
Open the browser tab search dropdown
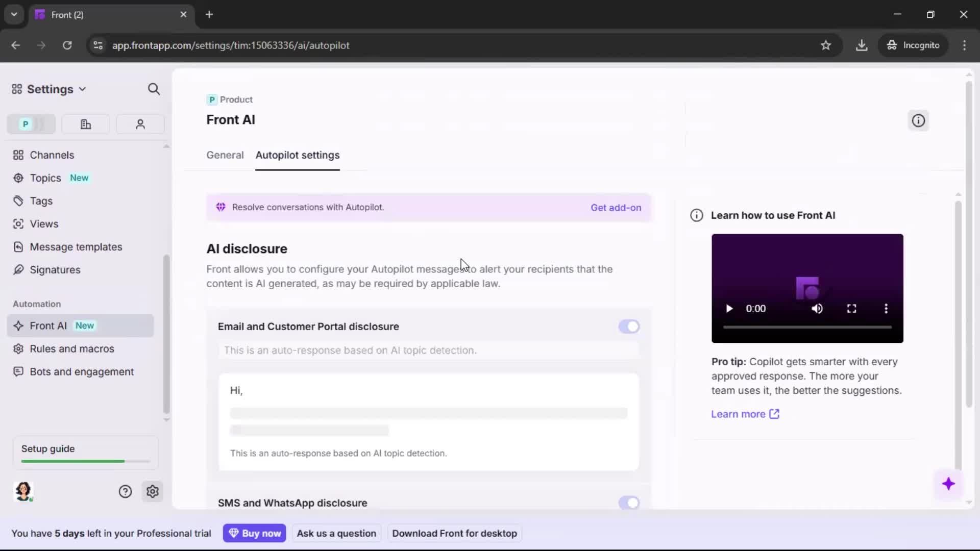tap(14, 14)
